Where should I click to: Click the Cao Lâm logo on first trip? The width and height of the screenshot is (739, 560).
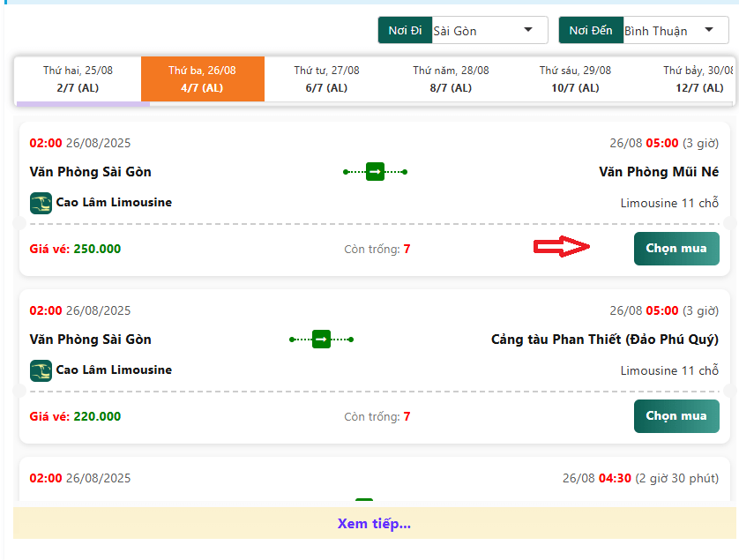(x=41, y=203)
